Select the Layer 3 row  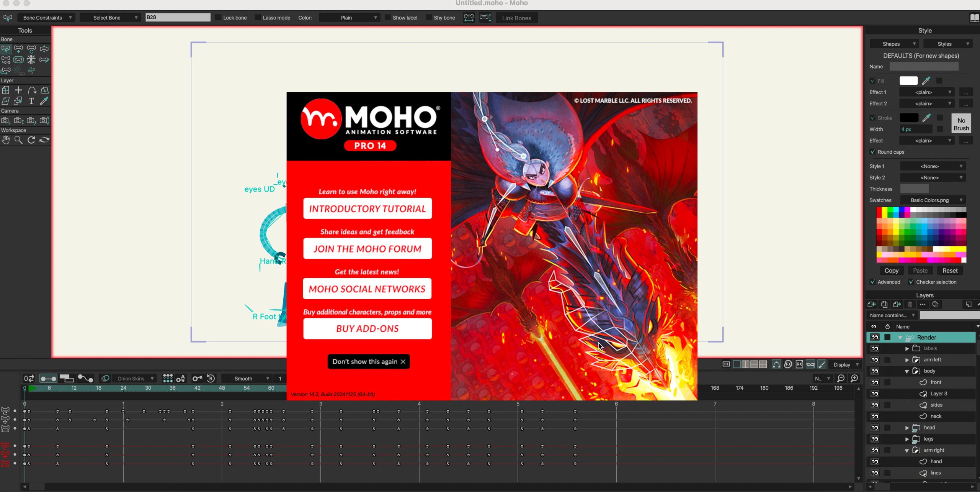(921, 394)
